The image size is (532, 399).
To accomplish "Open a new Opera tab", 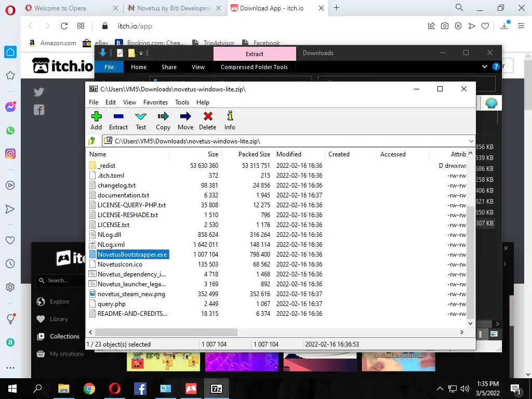I will point(337,8).
